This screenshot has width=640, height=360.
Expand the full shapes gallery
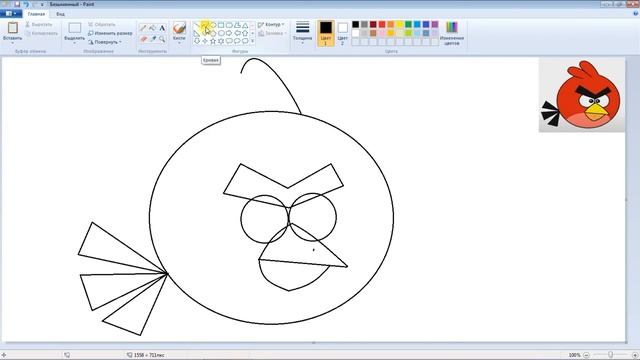point(253,41)
